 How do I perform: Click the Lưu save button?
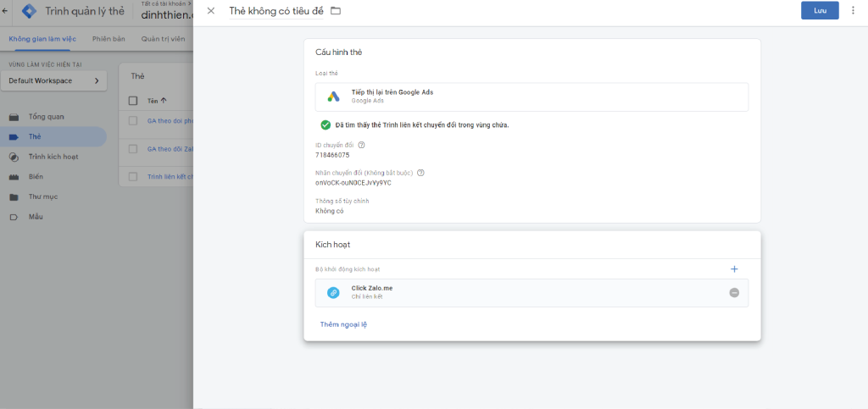(820, 10)
